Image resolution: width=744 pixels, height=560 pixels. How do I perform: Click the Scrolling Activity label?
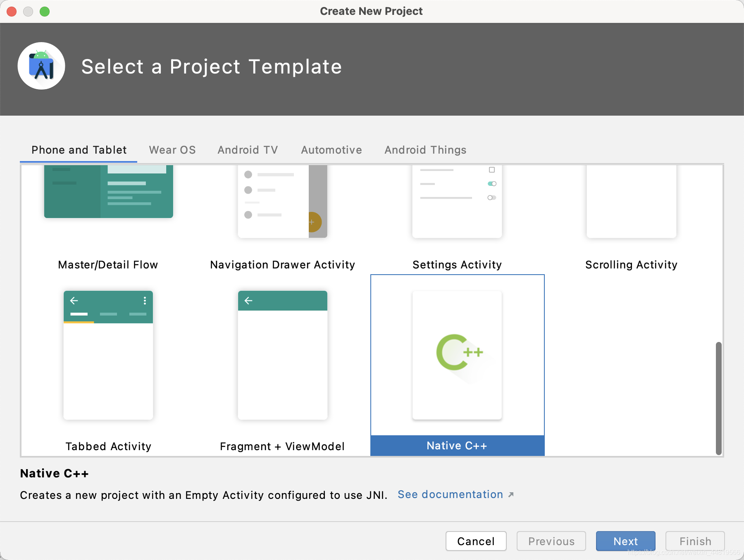632,265
